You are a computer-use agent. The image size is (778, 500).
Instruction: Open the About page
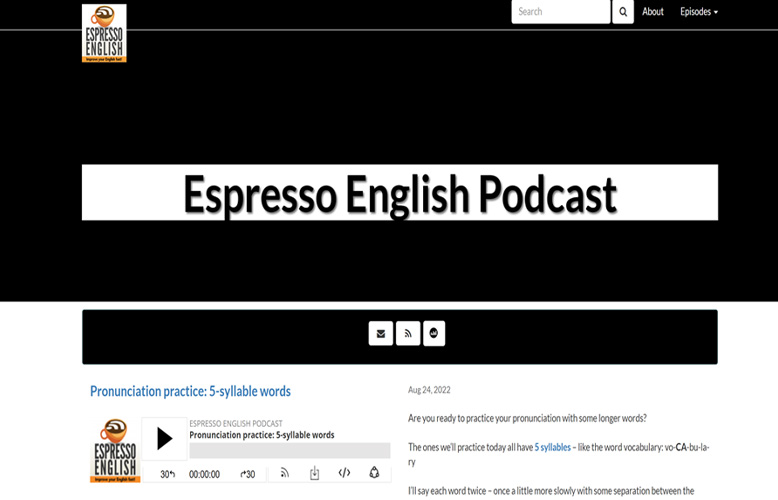point(653,12)
